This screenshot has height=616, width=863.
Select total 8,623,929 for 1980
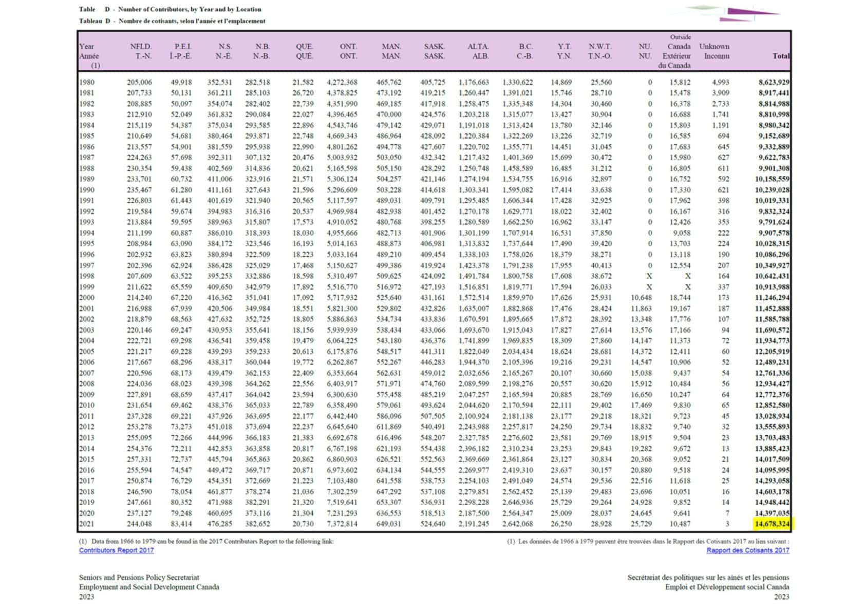(774, 82)
